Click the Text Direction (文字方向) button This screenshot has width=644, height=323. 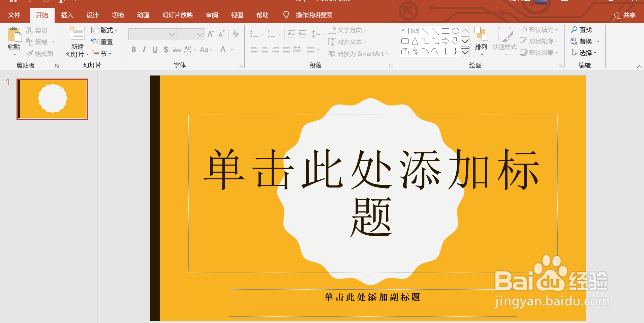[347, 30]
